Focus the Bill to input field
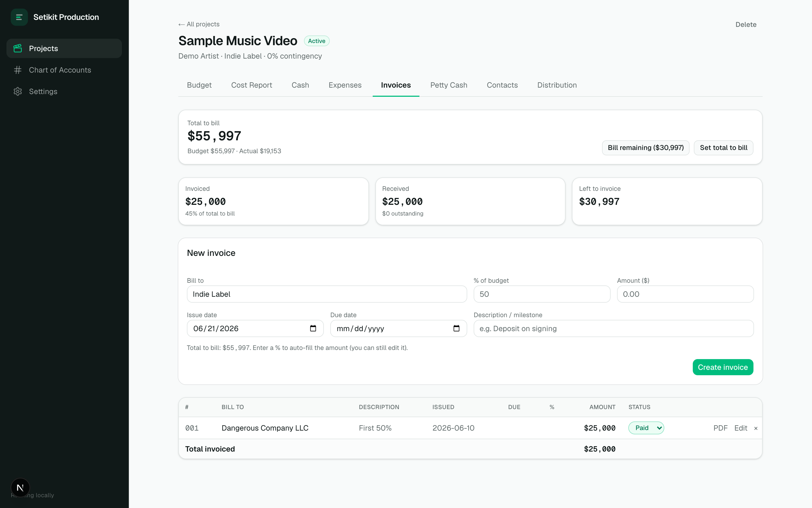This screenshot has height=508, width=812. [x=327, y=294]
